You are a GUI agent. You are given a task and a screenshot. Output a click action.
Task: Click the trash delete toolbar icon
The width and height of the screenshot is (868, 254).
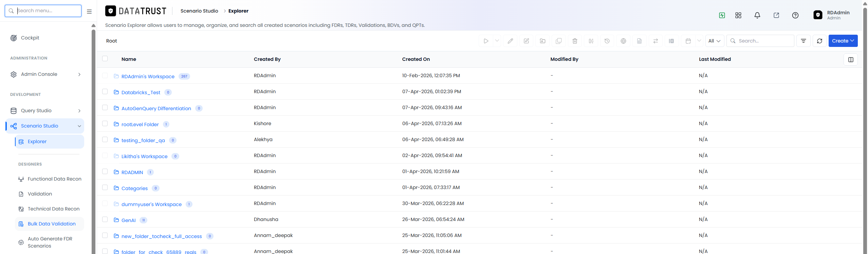point(575,41)
